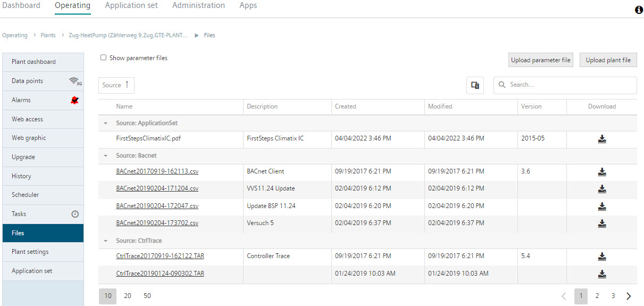Image resolution: width=644 pixels, height=306 pixels.
Task: Click Upload parameter file button
Action: (x=541, y=60)
